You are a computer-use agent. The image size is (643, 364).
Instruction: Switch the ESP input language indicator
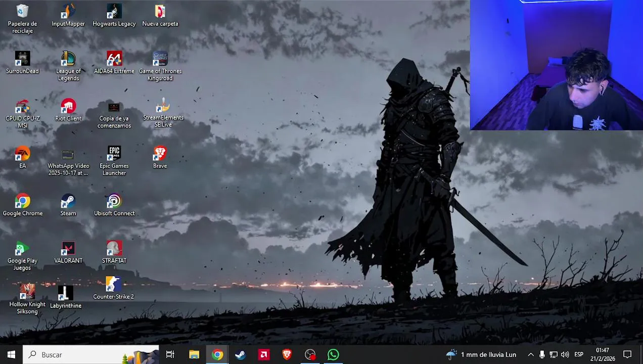tap(579, 355)
